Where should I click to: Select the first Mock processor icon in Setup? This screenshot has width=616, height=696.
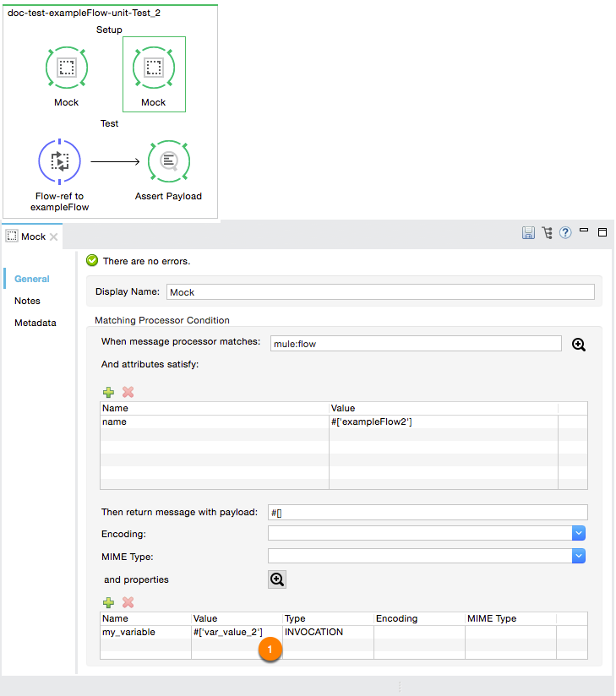click(66, 68)
